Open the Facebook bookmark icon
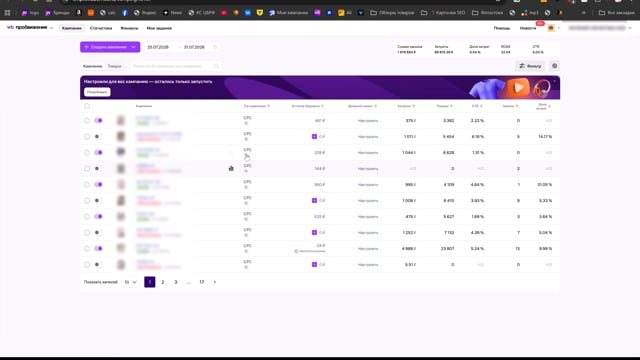This screenshot has height=360, width=640. (x=125, y=13)
